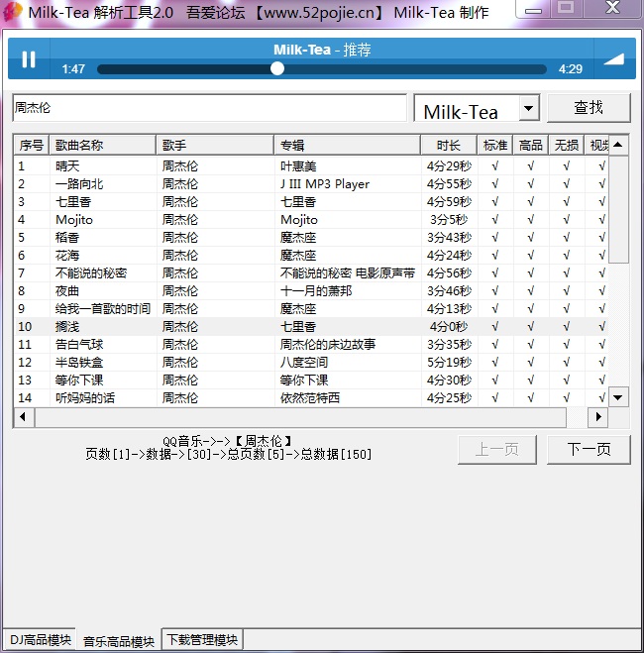644x653 pixels.
Task: Select the song 晴天
Action: tap(67, 166)
